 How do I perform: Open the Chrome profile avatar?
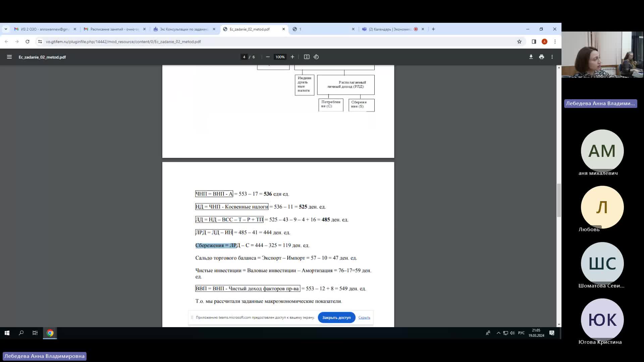[x=544, y=42]
